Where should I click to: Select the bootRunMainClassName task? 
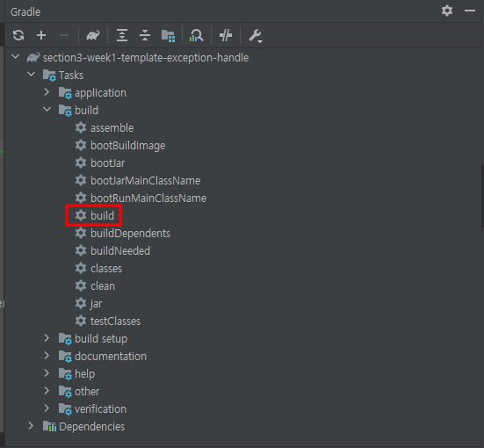[x=148, y=199]
